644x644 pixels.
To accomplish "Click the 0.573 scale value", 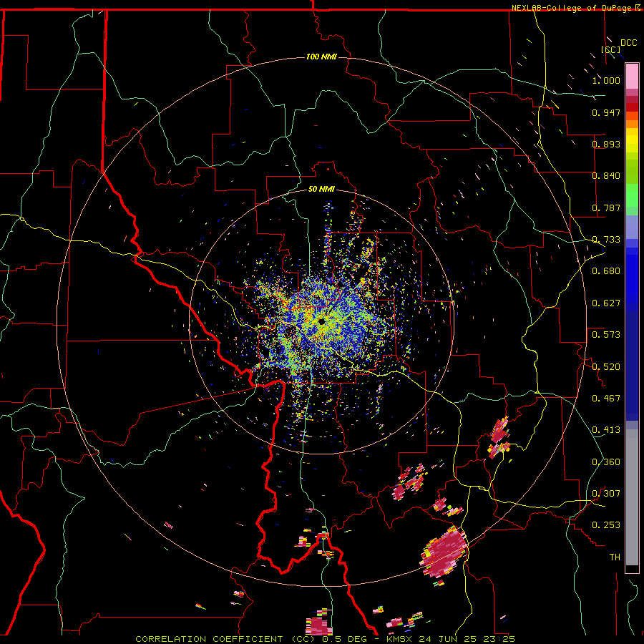I will pyautogui.click(x=606, y=335).
